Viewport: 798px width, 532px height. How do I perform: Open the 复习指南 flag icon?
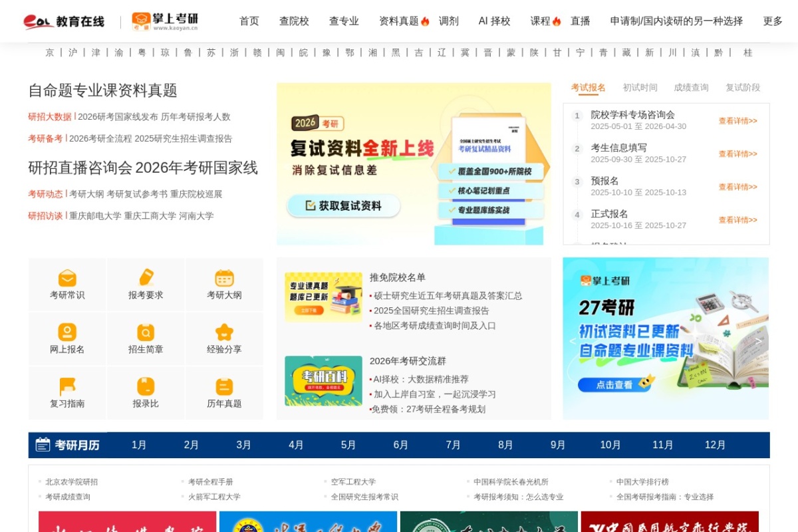67,386
